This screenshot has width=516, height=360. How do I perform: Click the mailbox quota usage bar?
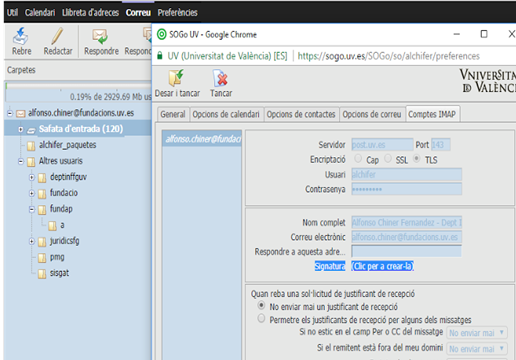(78, 86)
